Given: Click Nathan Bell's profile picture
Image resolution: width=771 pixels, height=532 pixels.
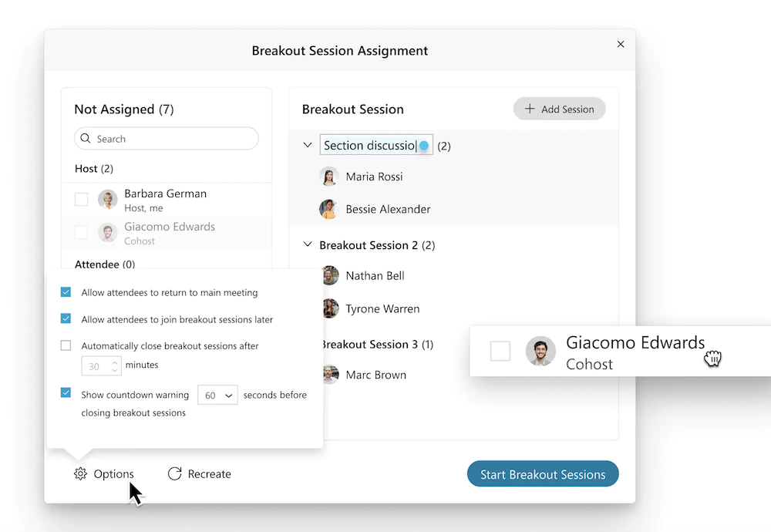Looking at the screenshot, I should pyautogui.click(x=330, y=276).
